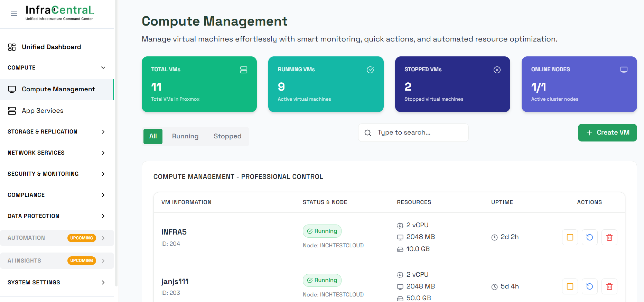Image resolution: width=644 pixels, height=302 pixels.
Task: Expand the Data Protection section
Action: tap(103, 216)
